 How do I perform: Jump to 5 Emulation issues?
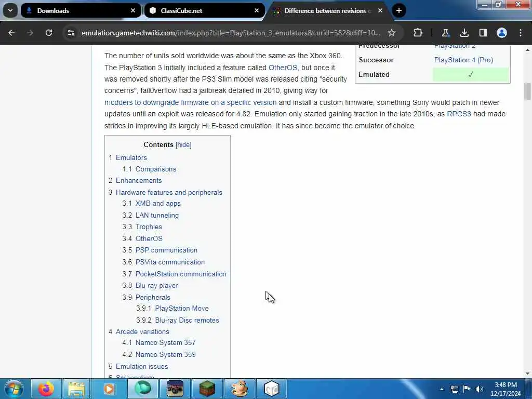pos(138,366)
